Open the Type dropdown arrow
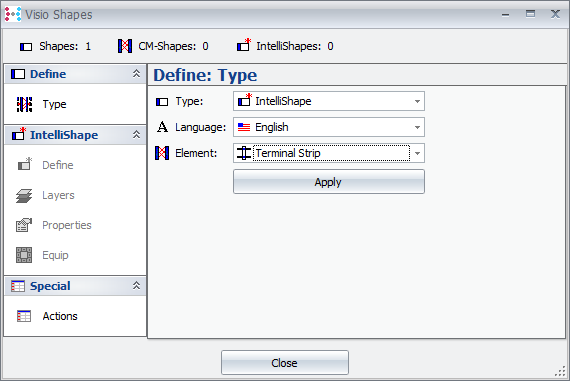570x381 pixels. [417, 101]
